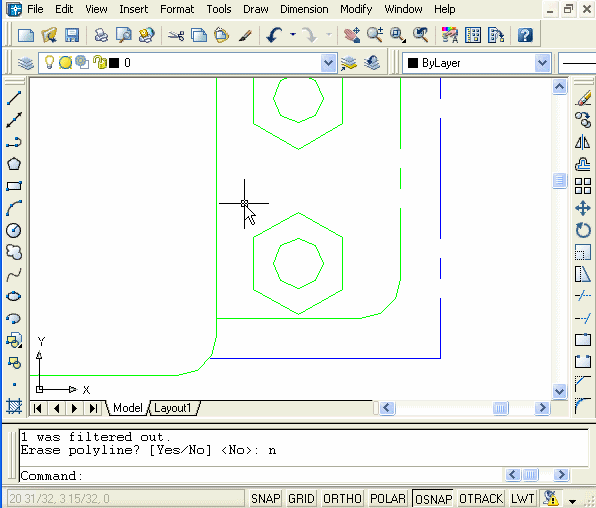
Task: Start Pan Realtime hand tool
Action: click(352, 35)
